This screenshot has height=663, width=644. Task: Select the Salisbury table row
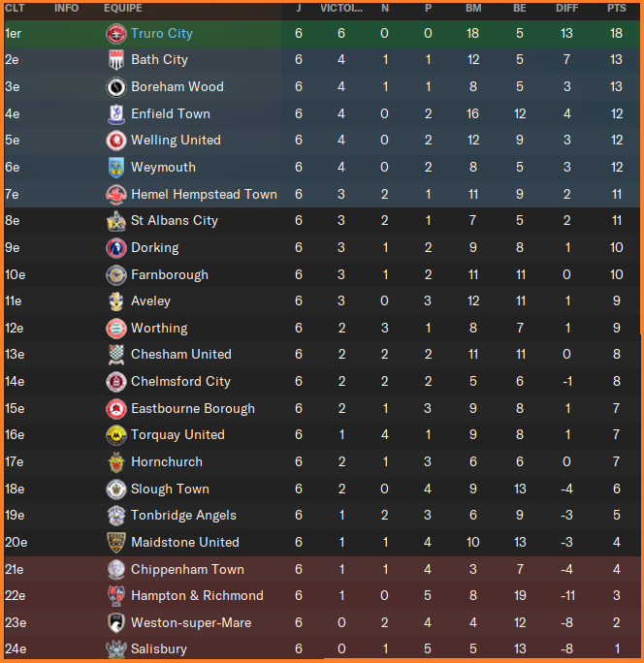coord(322,648)
